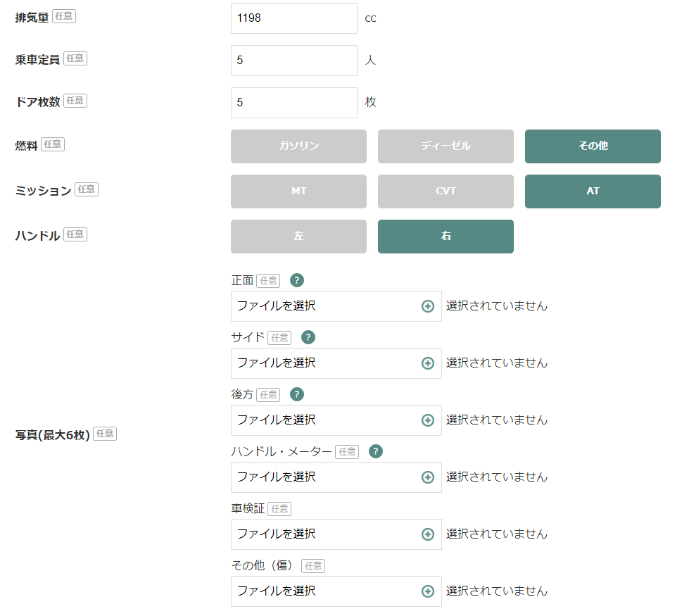Click the ドア枚数 door count field
This screenshot has width=682, height=616.
coord(294,103)
